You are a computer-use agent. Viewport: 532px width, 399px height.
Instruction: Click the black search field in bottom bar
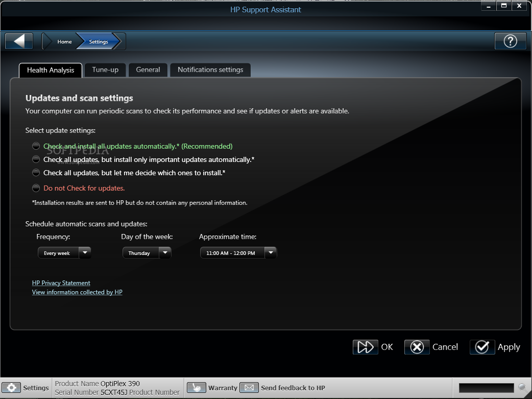point(486,388)
